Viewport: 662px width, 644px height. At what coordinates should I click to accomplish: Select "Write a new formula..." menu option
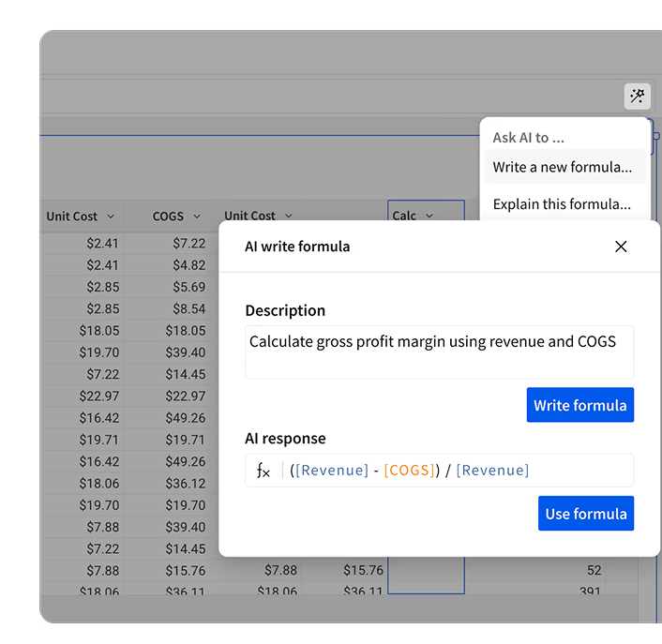pos(562,167)
